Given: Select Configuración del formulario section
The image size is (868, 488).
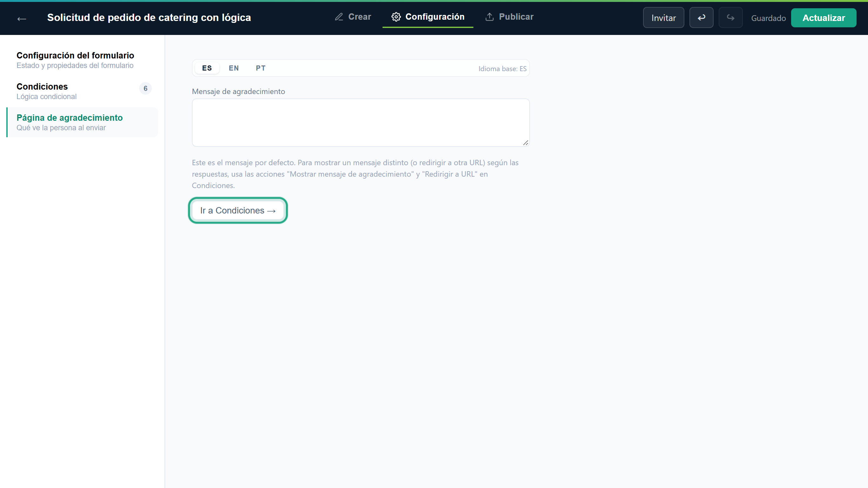Looking at the screenshot, I should coord(82,60).
